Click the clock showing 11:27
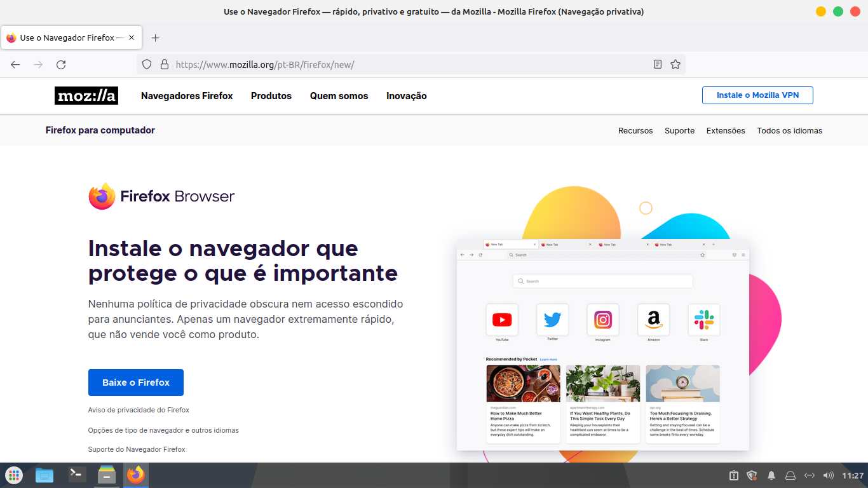The height and width of the screenshot is (488, 868). click(853, 475)
